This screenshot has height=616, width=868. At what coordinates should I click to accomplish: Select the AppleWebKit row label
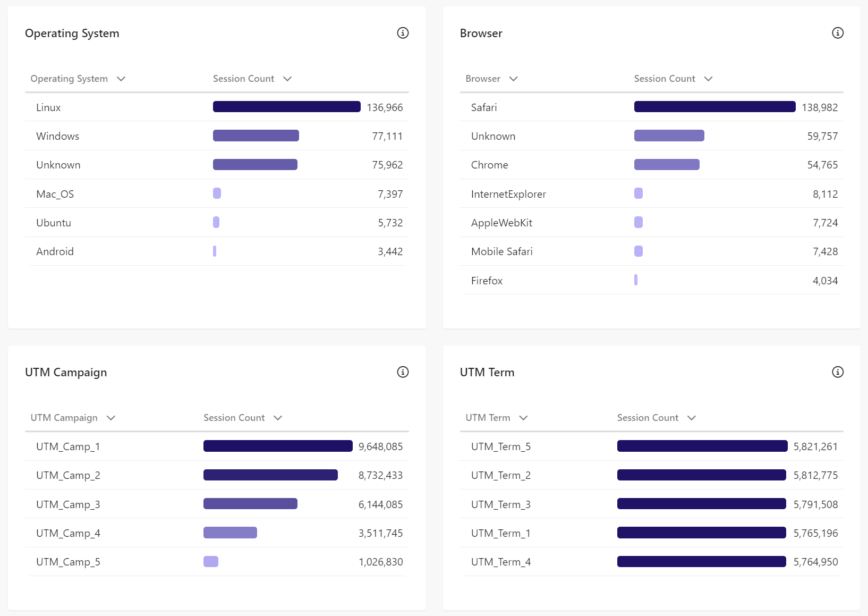501,223
